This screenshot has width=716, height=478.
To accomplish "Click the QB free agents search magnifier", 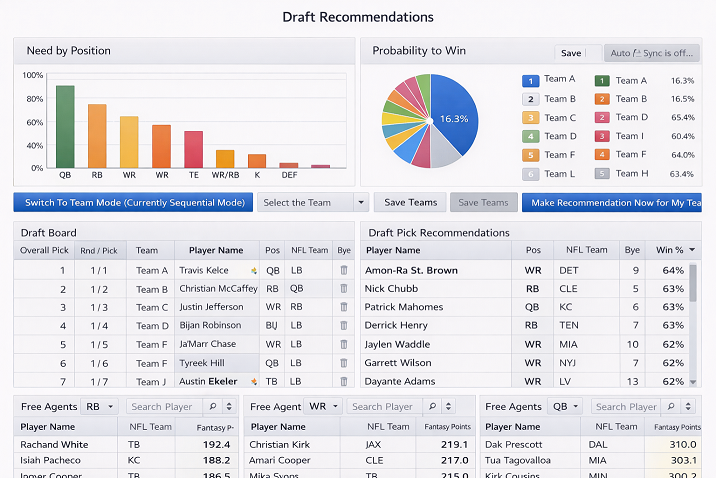I will tap(671, 406).
